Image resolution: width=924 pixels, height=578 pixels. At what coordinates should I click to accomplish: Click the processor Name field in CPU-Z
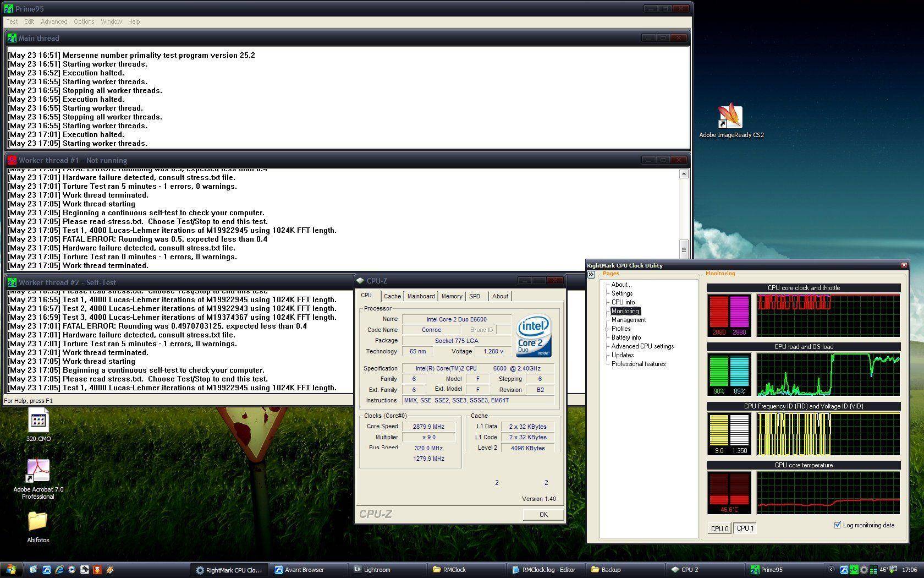[457, 319]
